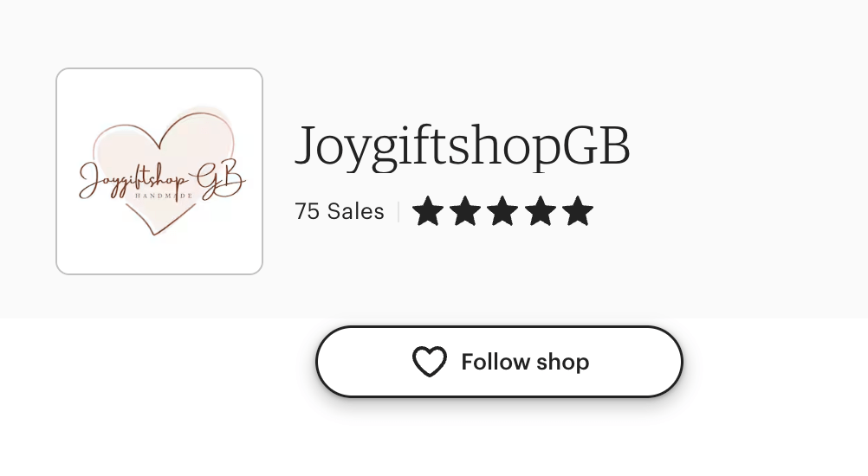This screenshot has height=476, width=868.
Task: Open the shop logo thumbnail
Action: (x=159, y=171)
